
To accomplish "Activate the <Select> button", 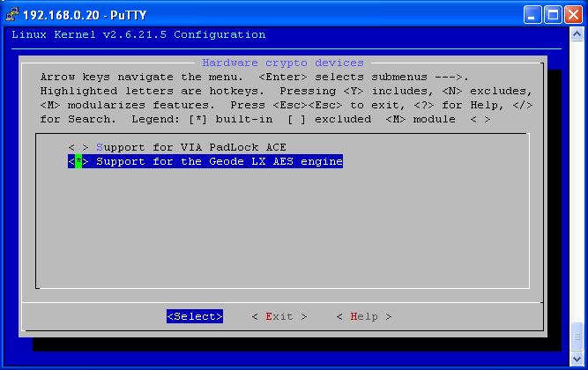I will tap(195, 316).
